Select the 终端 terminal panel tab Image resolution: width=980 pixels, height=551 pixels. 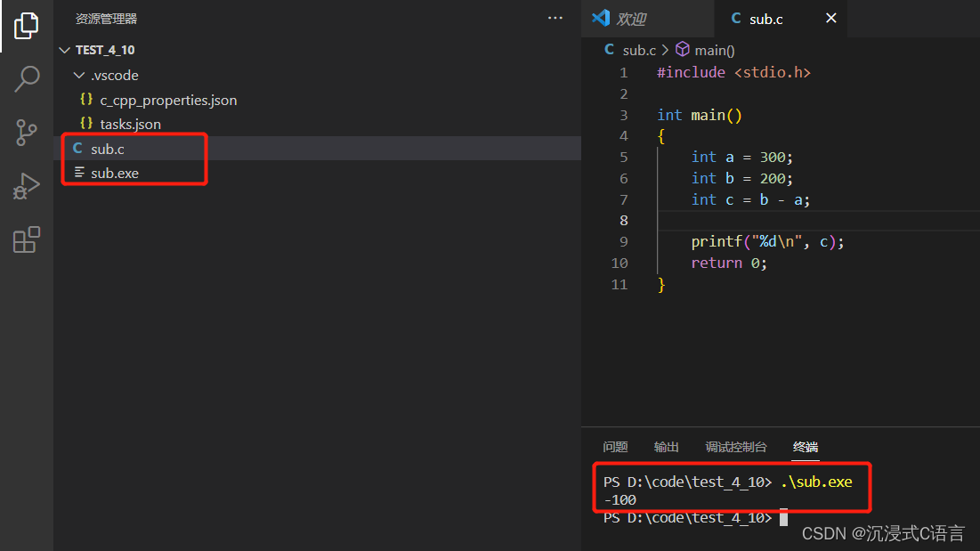[805, 447]
